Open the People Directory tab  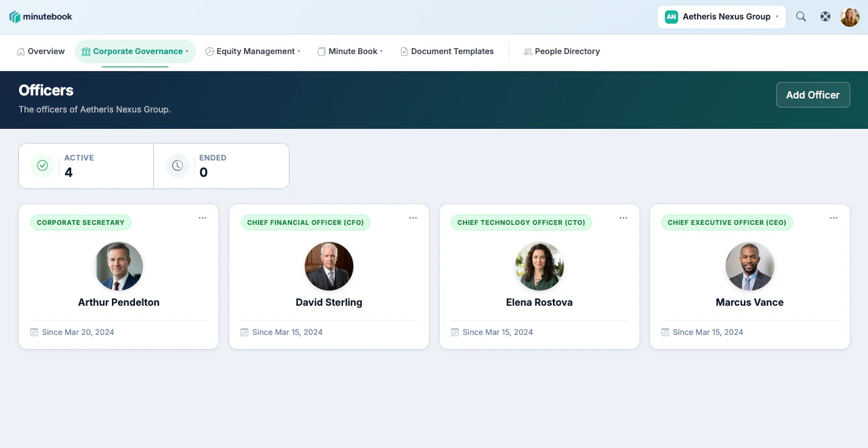pyautogui.click(x=562, y=52)
